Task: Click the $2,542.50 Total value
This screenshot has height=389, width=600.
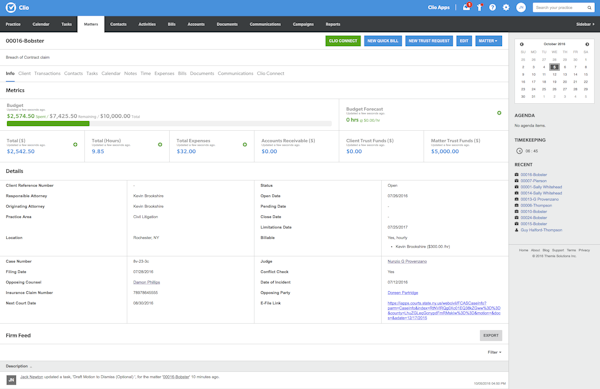Action: coord(21,151)
